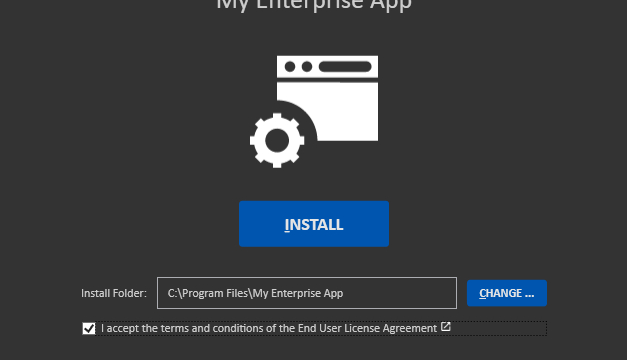
Task: Click the empty end of the install path field
Action: coord(400,293)
